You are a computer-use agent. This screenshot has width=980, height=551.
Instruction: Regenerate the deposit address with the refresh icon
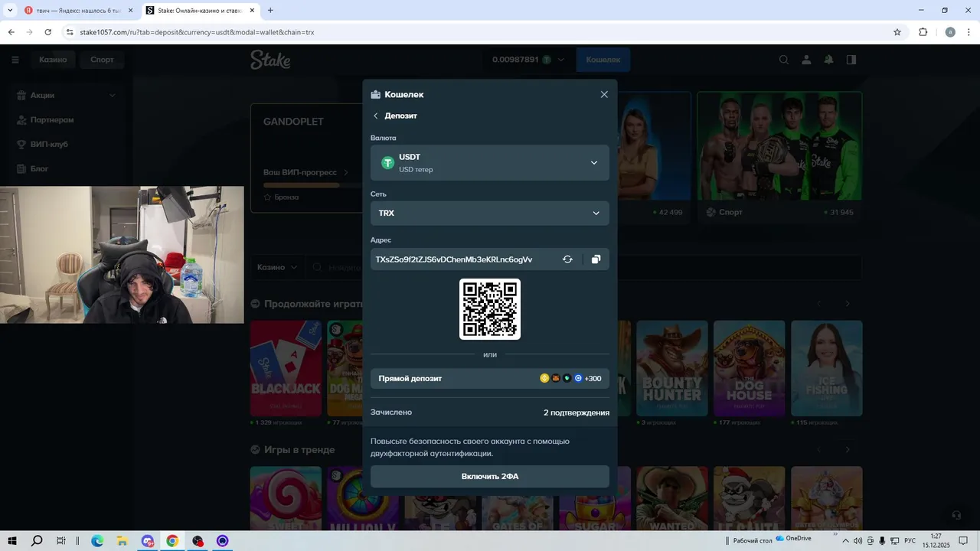click(x=567, y=259)
